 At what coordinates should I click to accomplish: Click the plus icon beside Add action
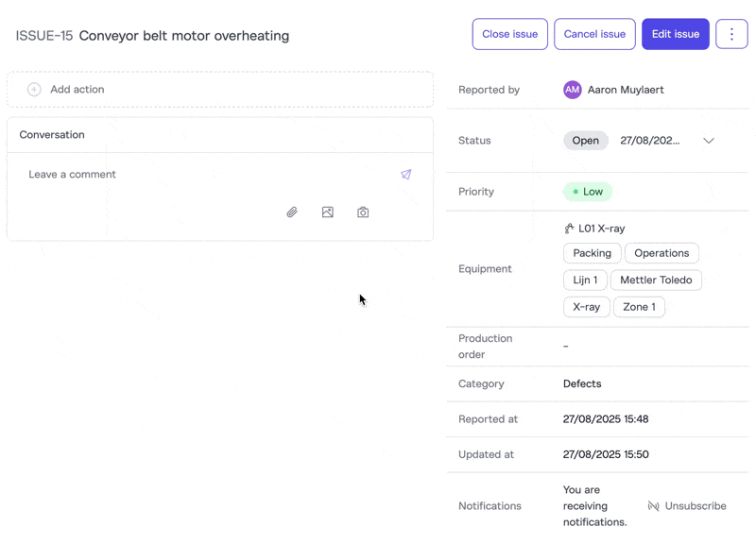[34, 90]
